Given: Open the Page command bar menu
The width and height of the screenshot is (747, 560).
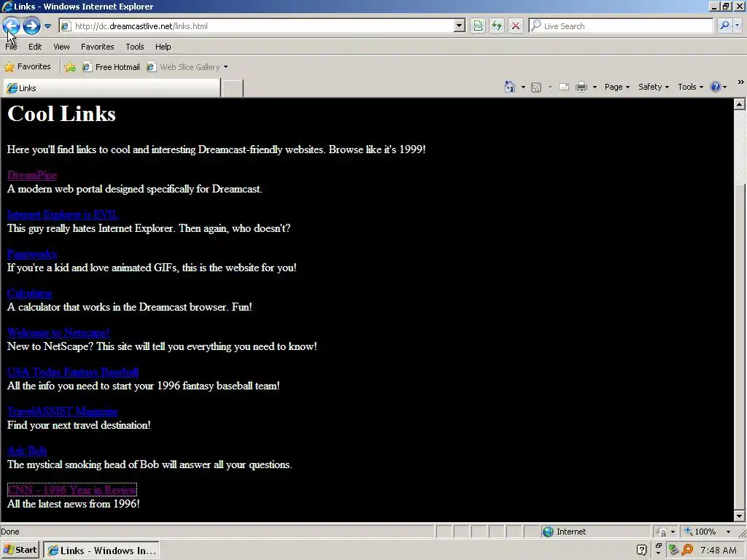Looking at the screenshot, I should 617,87.
